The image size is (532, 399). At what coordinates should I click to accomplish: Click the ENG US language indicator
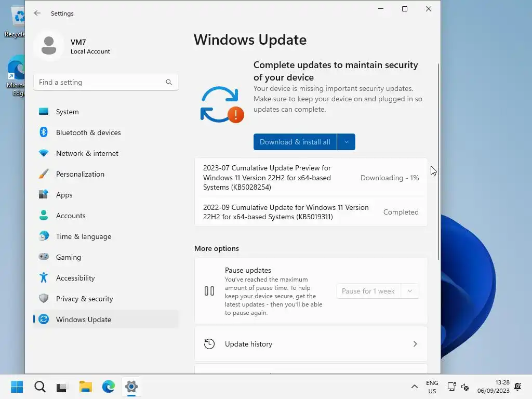tap(432, 387)
